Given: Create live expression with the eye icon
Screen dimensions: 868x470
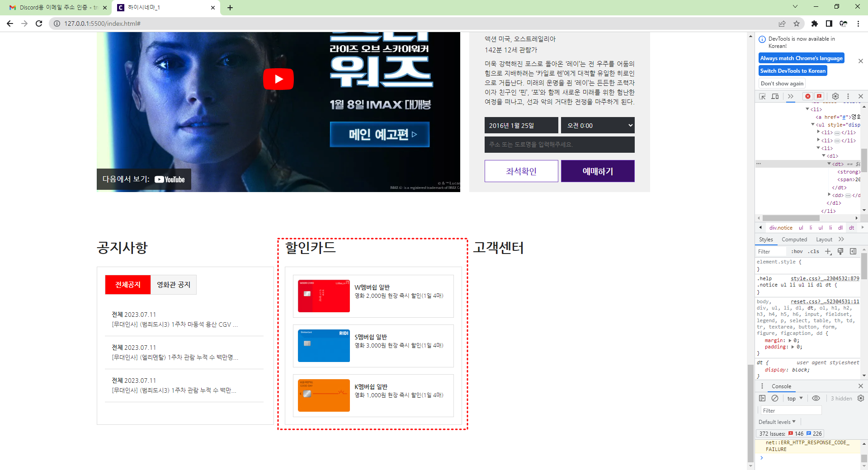Looking at the screenshot, I should [x=816, y=399].
